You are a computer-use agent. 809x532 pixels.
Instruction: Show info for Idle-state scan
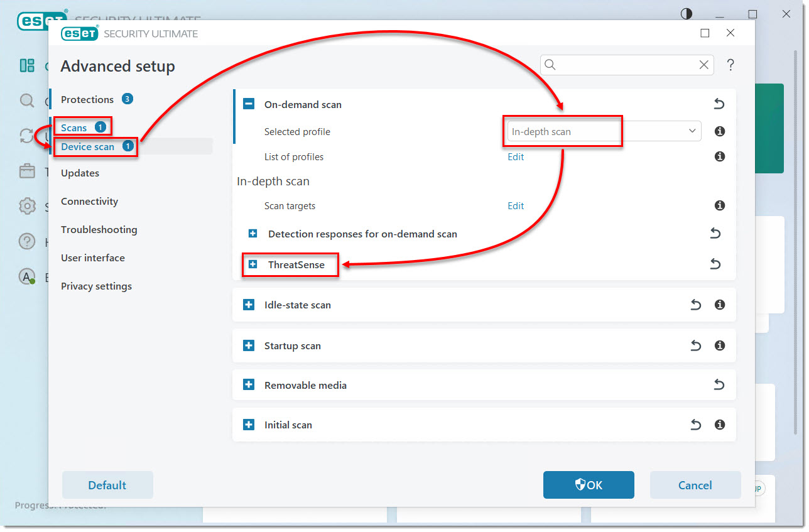(720, 305)
